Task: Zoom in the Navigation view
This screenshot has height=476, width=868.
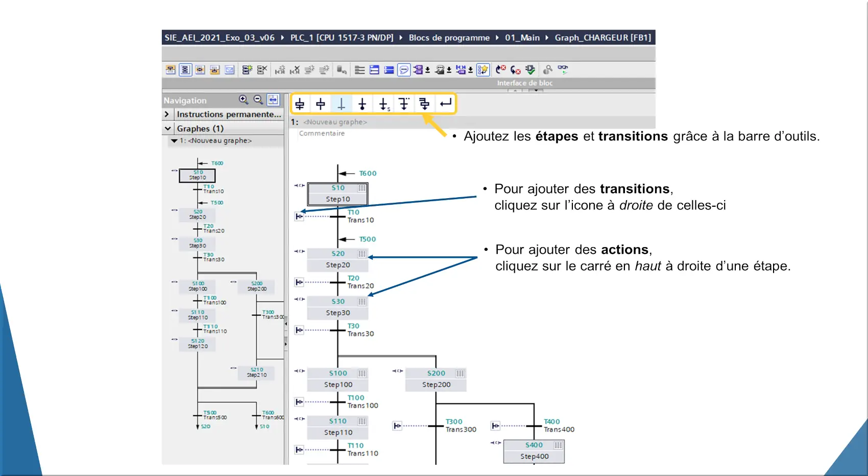Action: tap(244, 100)
